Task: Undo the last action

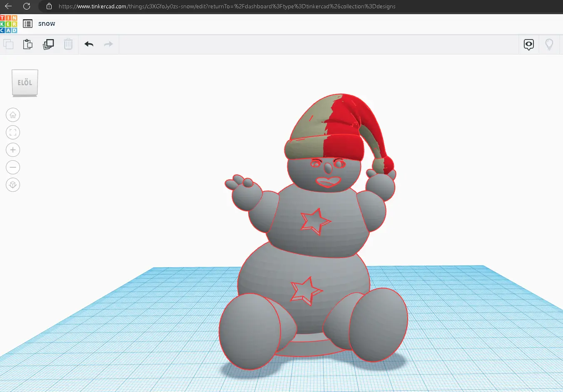Action: (89, 44)
